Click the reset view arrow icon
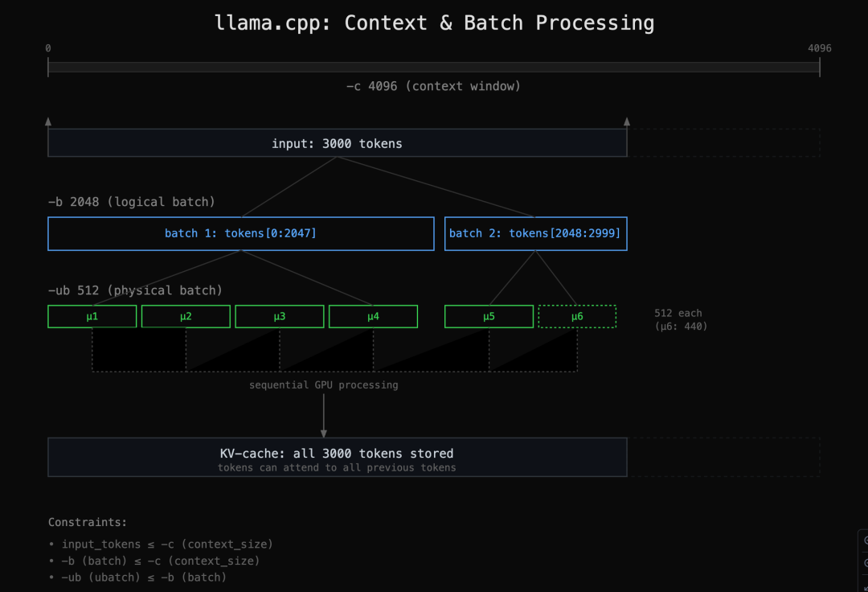 coord(866,587)
